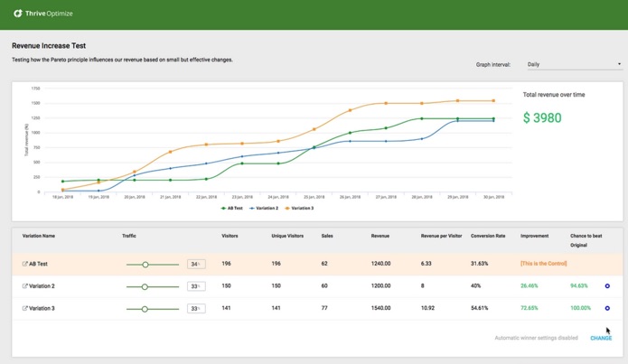Image resolution: width=628 pixels, height=364 pixels.
Task: Open the Variation 3 name link
Action: [x=42, y=308]
